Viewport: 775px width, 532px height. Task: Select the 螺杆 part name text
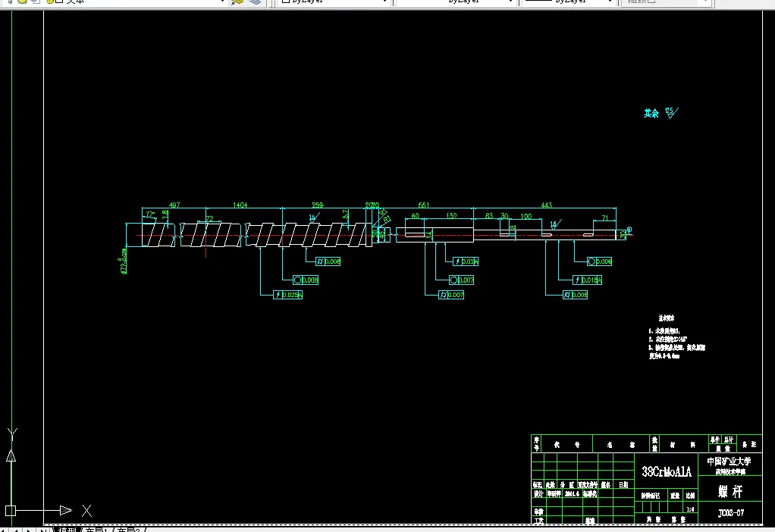730,492
